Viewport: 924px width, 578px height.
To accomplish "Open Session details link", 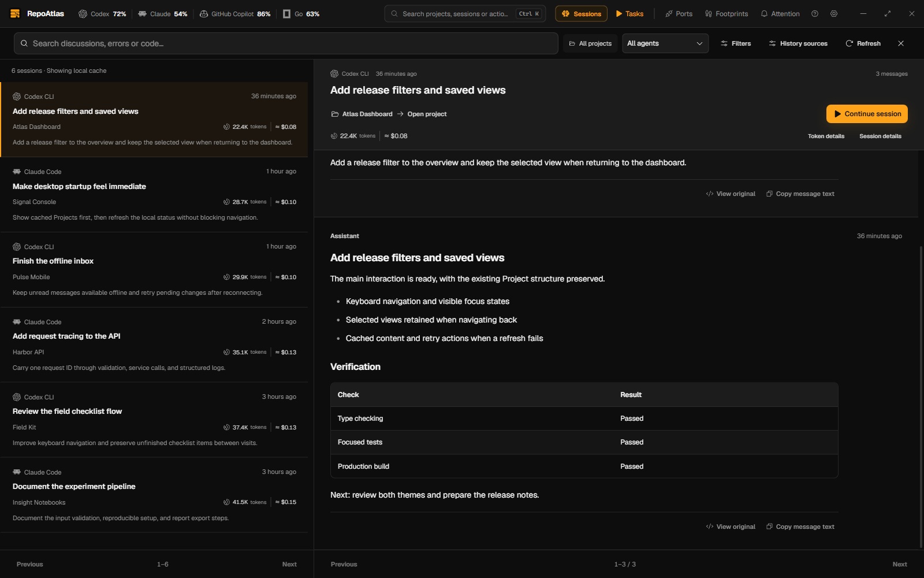I will 880,136.
